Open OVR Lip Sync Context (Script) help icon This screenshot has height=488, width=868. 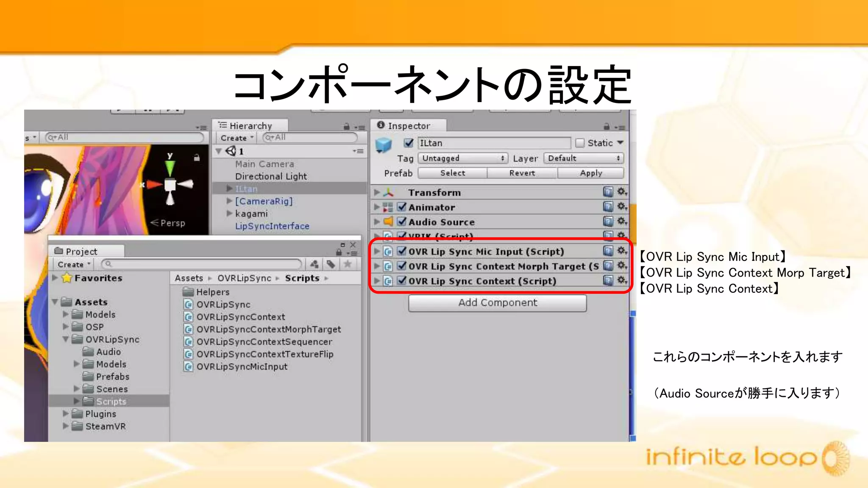608,280
